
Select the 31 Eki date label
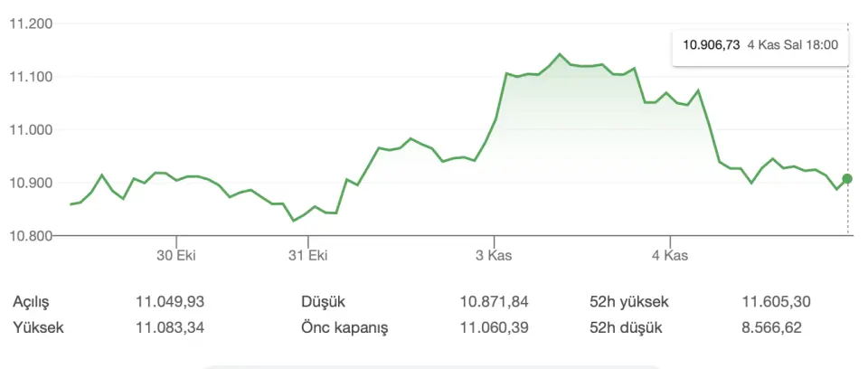point(307,256)
